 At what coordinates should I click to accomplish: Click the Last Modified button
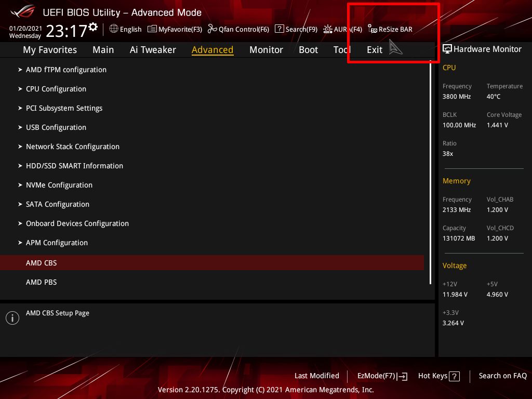point(316,376)
